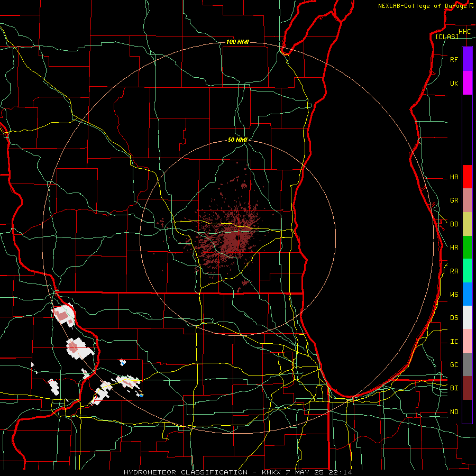Click the BD yellow legend swatch

pos(467,224)
